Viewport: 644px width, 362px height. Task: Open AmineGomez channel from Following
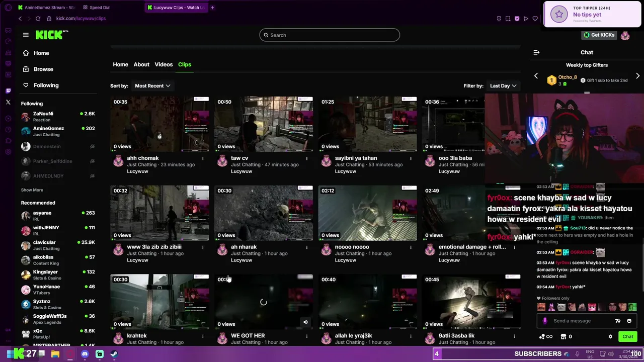pos(58,131)
